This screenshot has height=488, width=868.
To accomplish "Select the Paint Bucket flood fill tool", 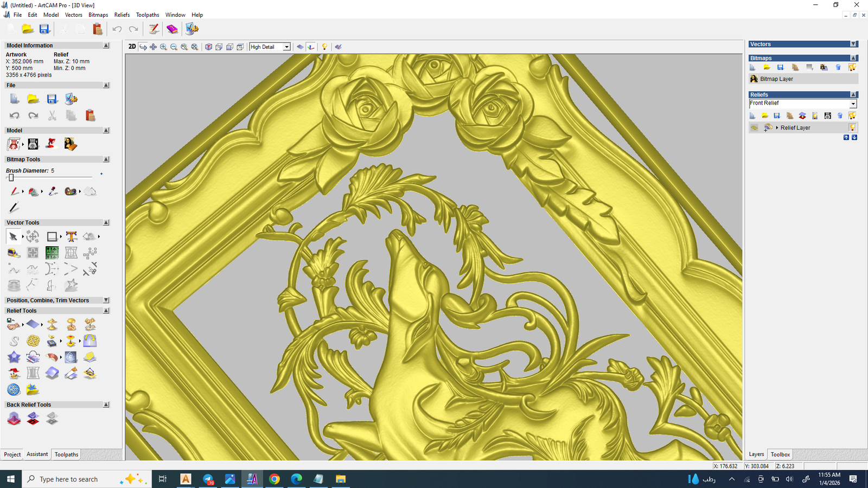I will coord(34,191).
